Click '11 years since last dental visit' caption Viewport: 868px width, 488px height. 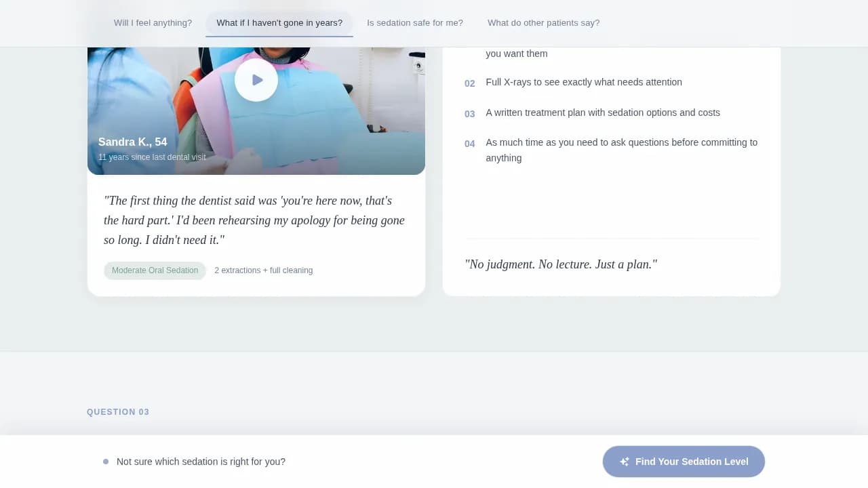click(x=152, y=157)
